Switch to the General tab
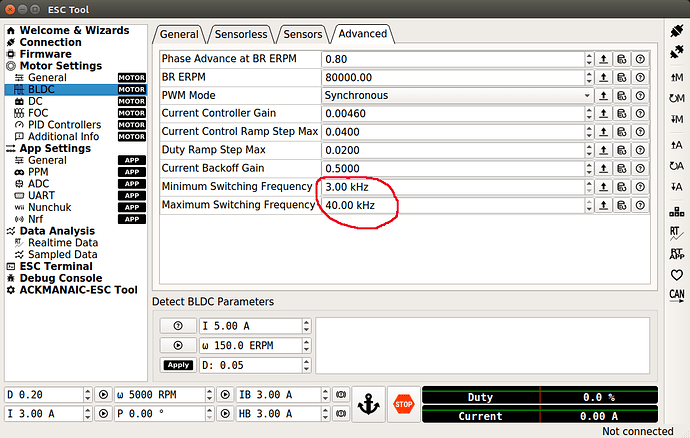 point(179,34)
